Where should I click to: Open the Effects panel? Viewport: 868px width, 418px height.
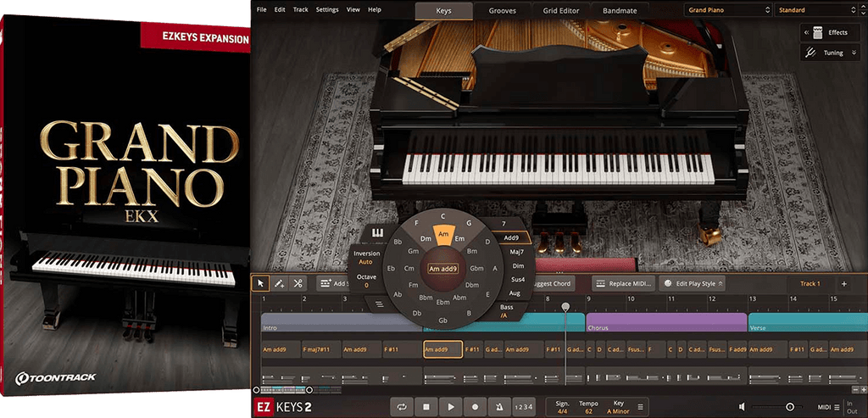(x=832, y=33)
